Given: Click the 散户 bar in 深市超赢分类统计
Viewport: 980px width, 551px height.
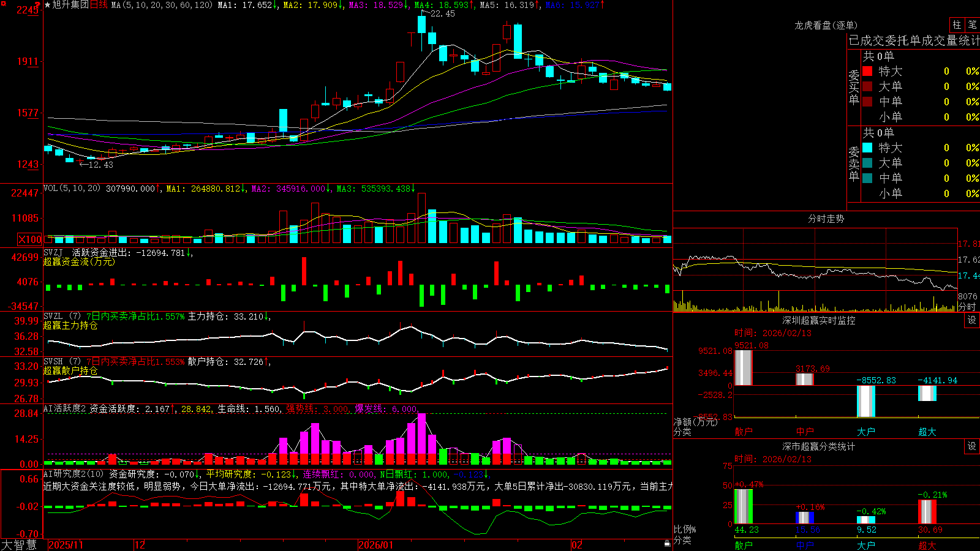Looking at the screenshot, I should point(744,506).
